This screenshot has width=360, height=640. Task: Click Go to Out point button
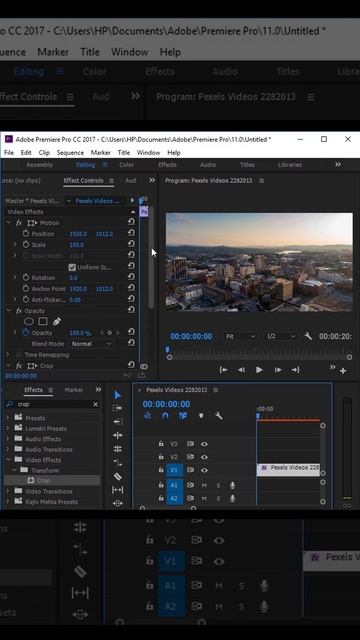coord(296,370)
